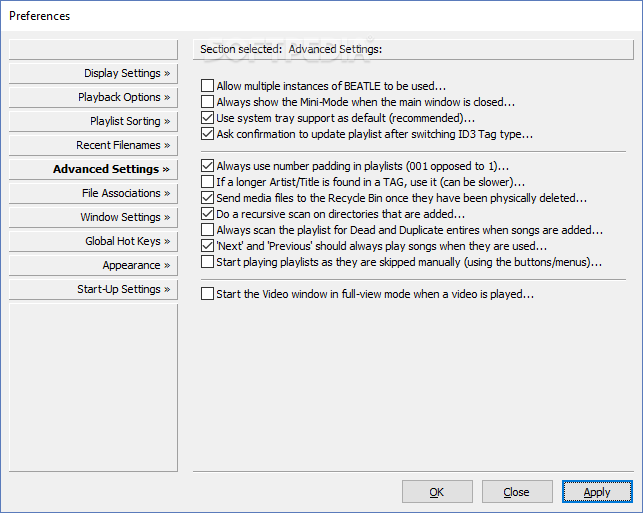Disable sending deleted files to Recycle Bin
Viewport: 643px width, 513px height.
(207, 198)
